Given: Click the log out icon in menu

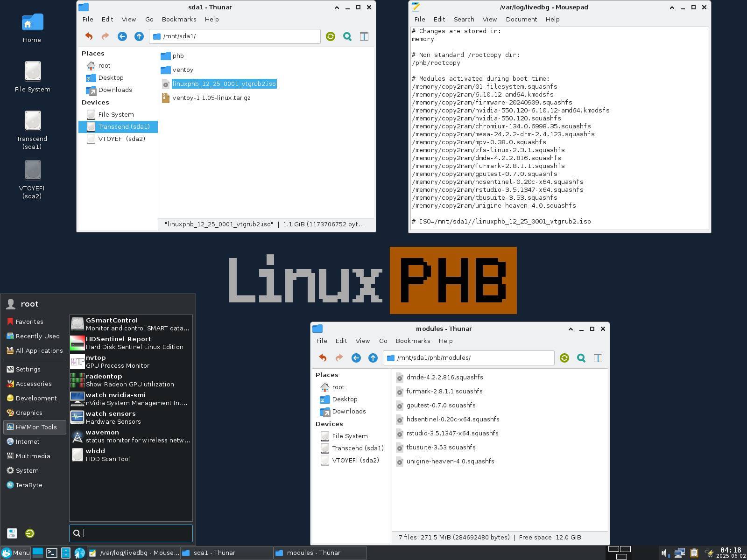Looking at the screenshot, I should tap(30, 533).
